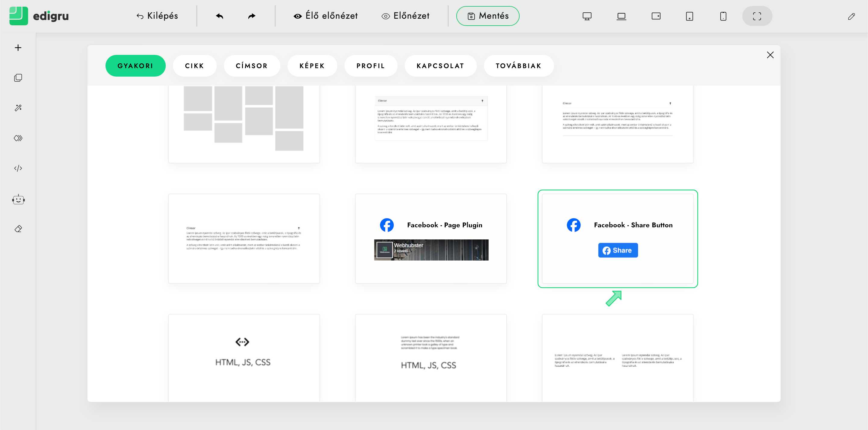
Task: Open the TOVÁBBIAK category tab
Action: coord(518,66)
